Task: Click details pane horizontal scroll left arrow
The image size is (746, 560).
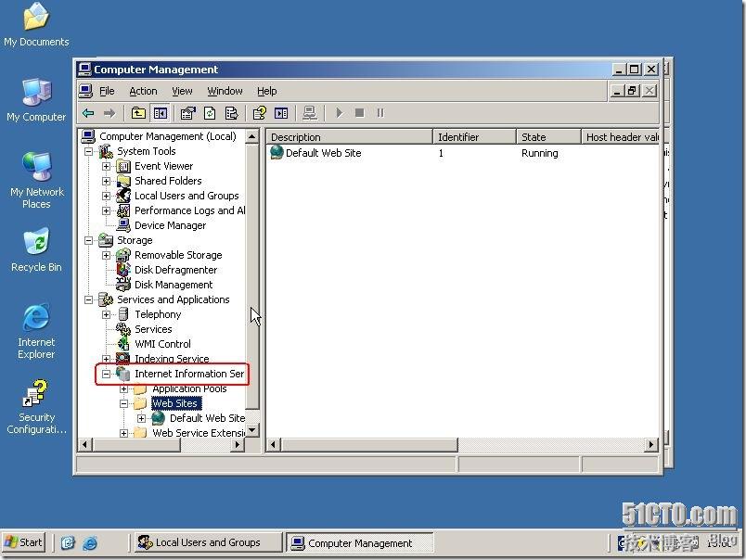Action: point(273,445)
